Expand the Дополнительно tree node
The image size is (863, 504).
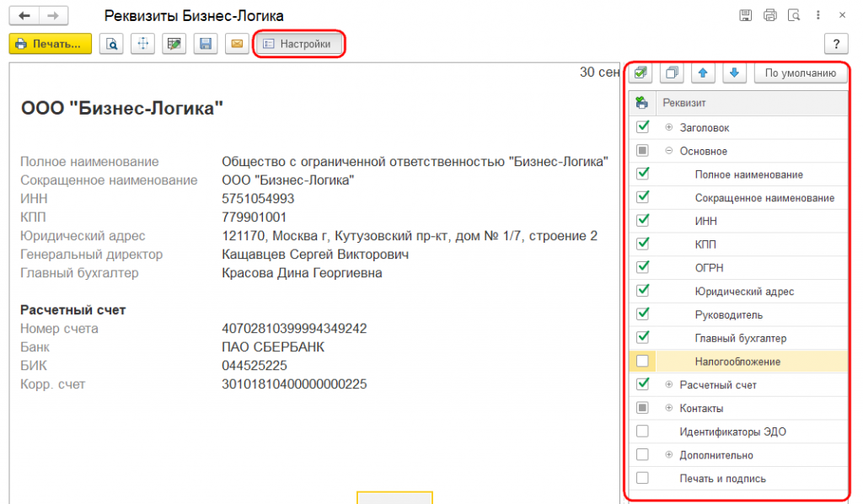tap(668, 454)
